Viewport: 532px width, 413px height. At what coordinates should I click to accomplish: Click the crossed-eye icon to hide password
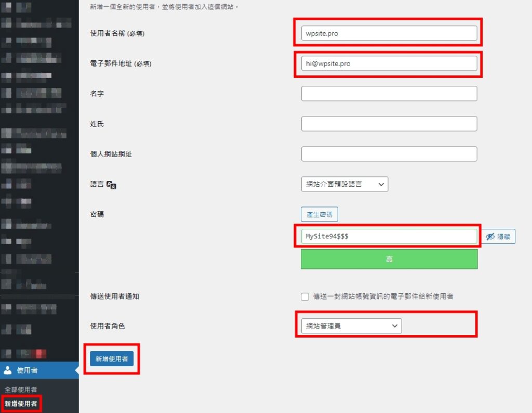pyautogui.click(x=490, y=237)
